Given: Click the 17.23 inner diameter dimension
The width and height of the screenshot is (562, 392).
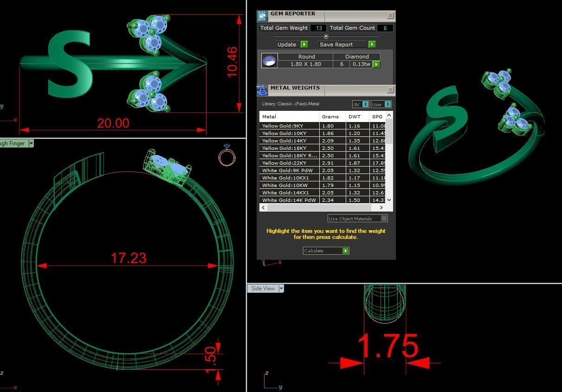Looking at the screenshot, I should (x=129, y=258).
